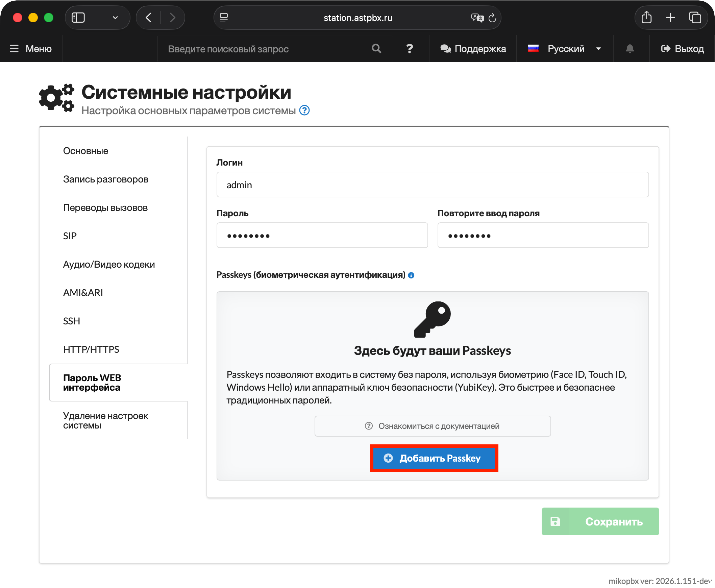Click the search magnifier icon

[x=376, y=49]
